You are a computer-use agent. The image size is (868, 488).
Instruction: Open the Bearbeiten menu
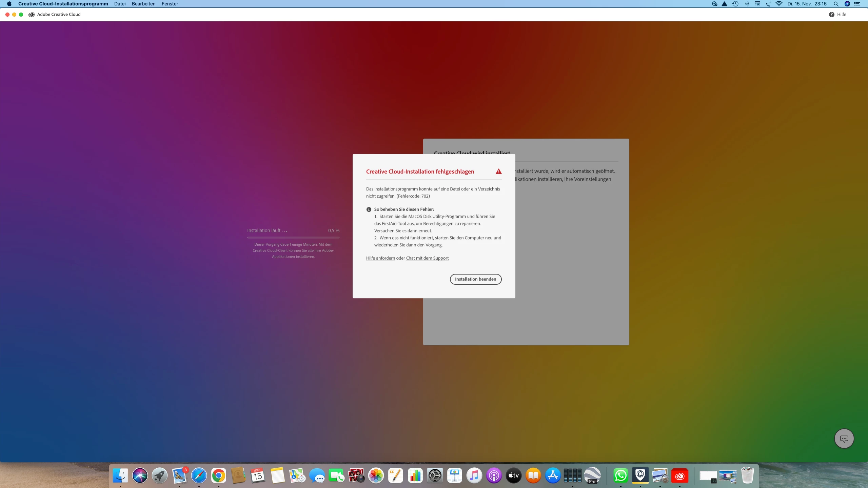tap(143, 4)
